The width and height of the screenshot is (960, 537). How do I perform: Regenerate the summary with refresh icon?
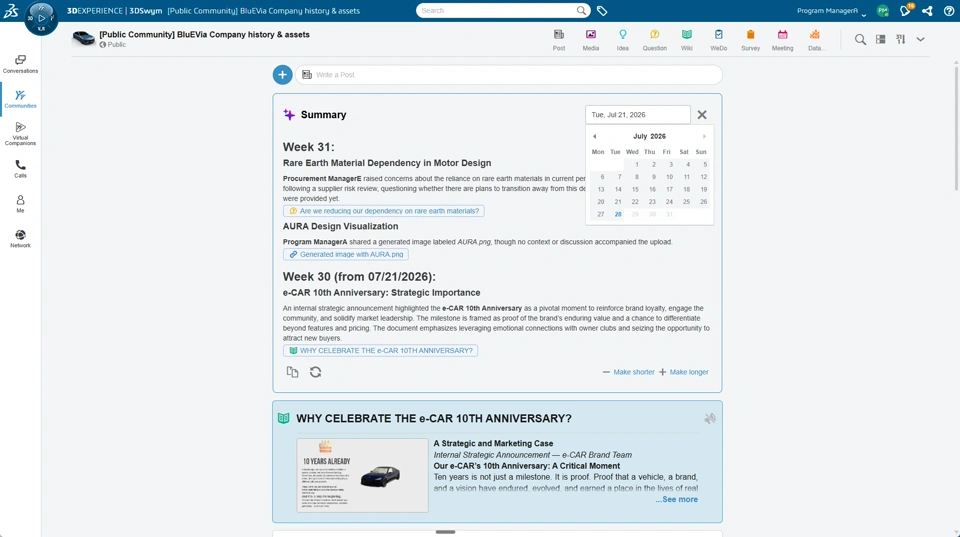(x=315, y=372)
